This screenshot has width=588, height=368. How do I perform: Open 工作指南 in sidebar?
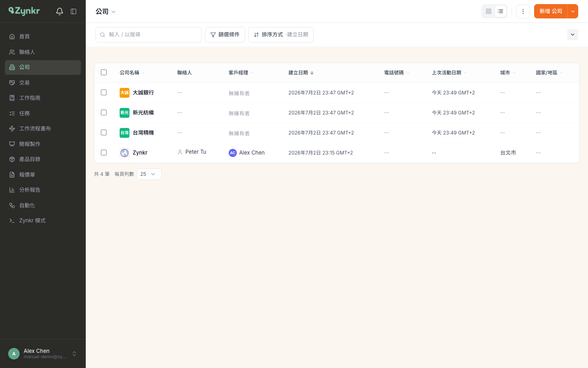(x=43, y=98)
